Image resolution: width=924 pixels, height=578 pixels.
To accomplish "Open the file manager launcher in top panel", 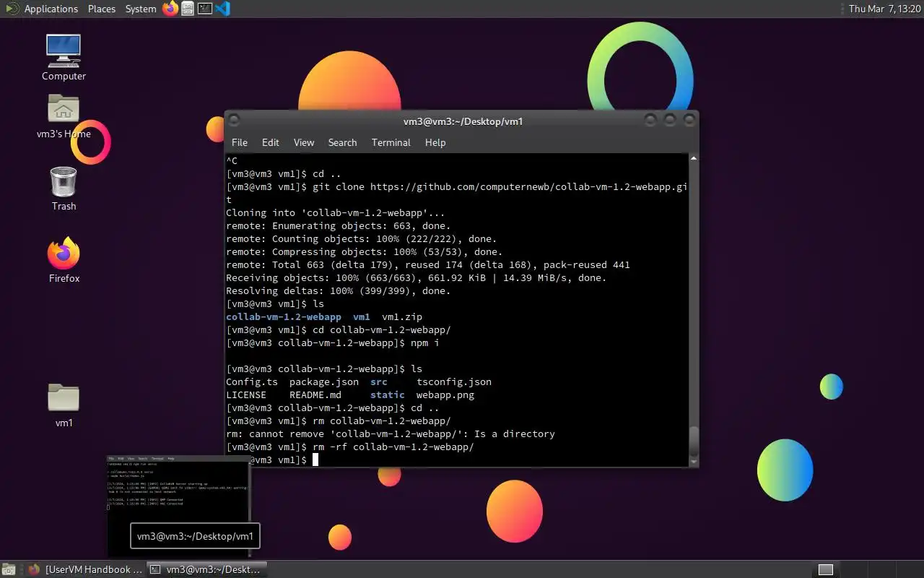I will 188,9.
